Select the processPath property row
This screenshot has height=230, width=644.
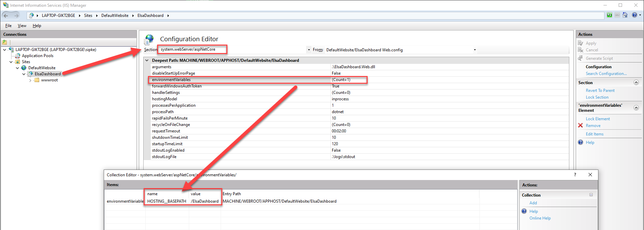tap(360, 112)
